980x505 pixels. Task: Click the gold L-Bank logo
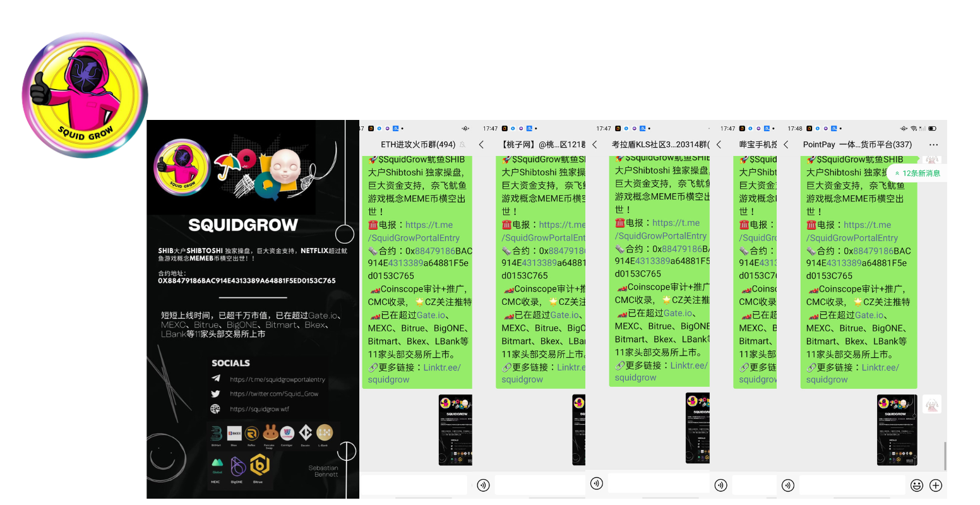(x=324, y=432)
